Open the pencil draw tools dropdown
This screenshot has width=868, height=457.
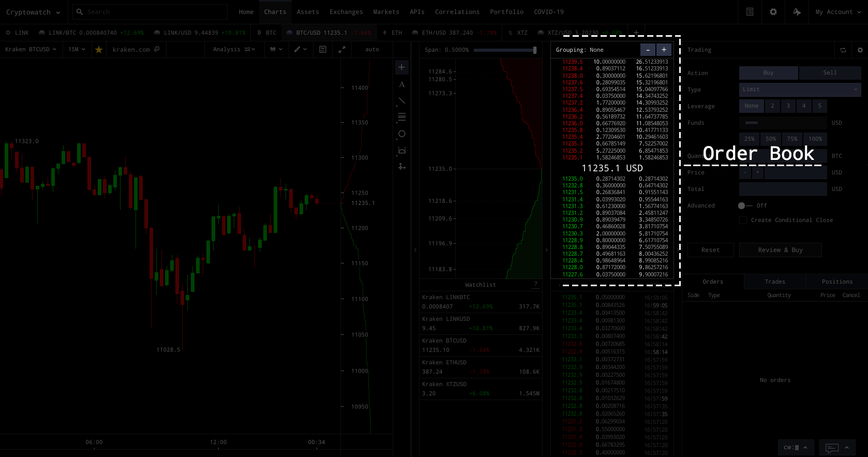tap(301, 50)
